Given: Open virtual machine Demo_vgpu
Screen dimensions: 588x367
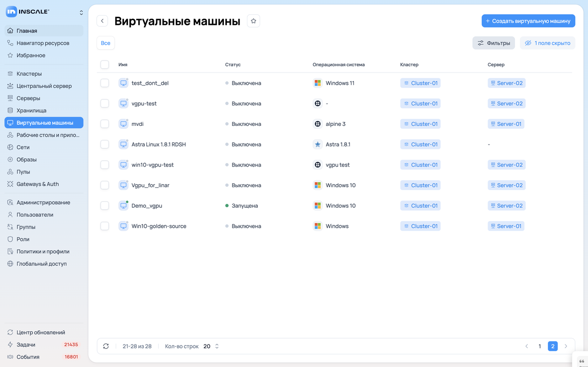Looking at the screenshot, I should point(147,206).
